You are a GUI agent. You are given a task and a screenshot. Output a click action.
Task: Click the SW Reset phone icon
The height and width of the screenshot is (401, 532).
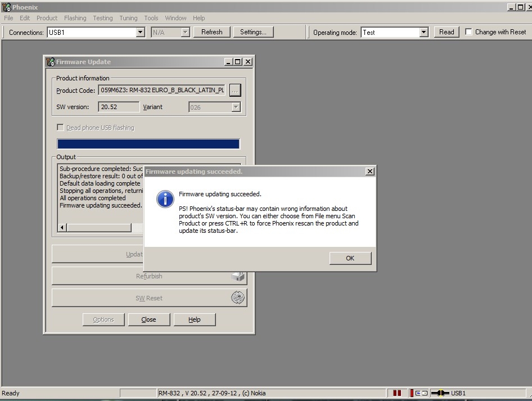point(238,298)
